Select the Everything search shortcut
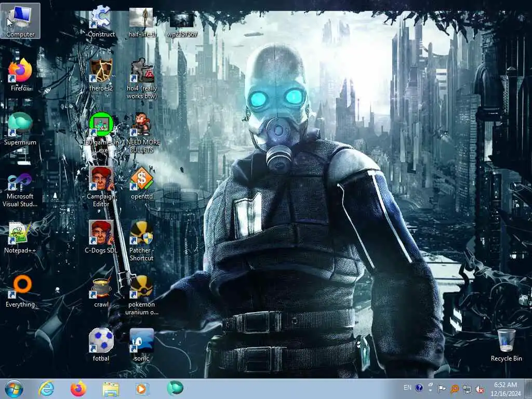The width and height of the screenshot is (532, 399). tap(20, 291)
